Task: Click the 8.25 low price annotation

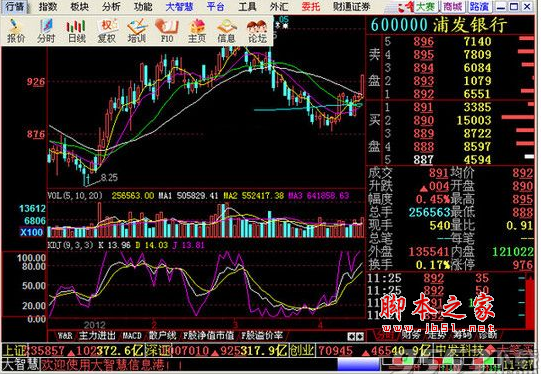Action: click(x=109, y=177)
